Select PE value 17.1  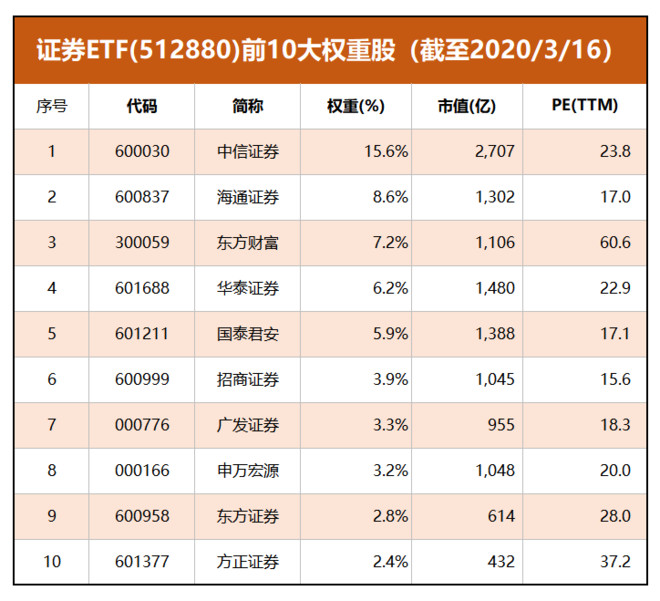click(x=615, y=334)
